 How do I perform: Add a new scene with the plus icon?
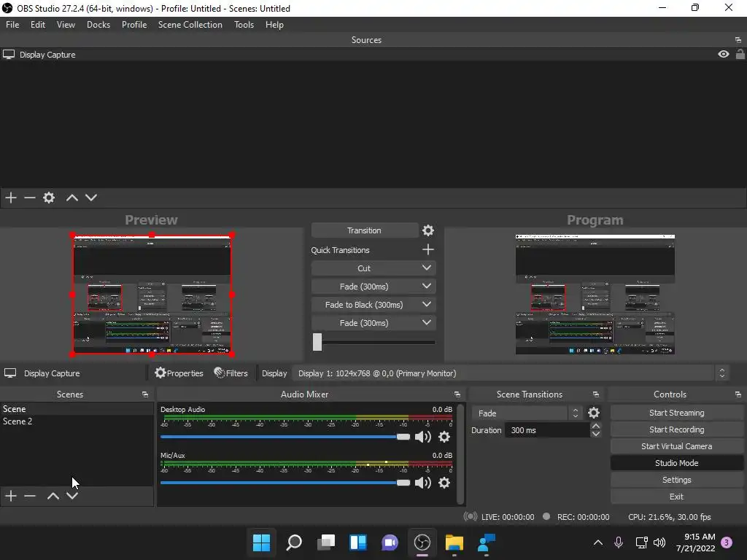click(x=11, y=496)
